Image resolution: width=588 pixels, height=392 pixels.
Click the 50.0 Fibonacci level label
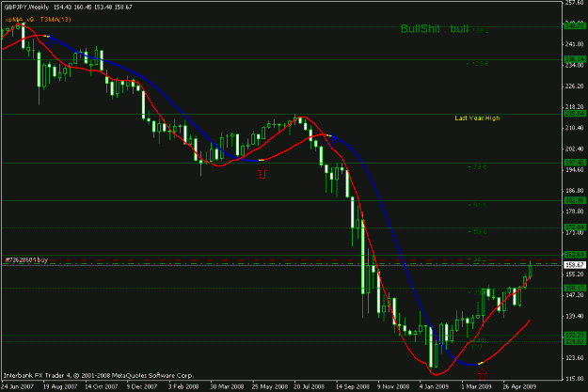[477, 232]
